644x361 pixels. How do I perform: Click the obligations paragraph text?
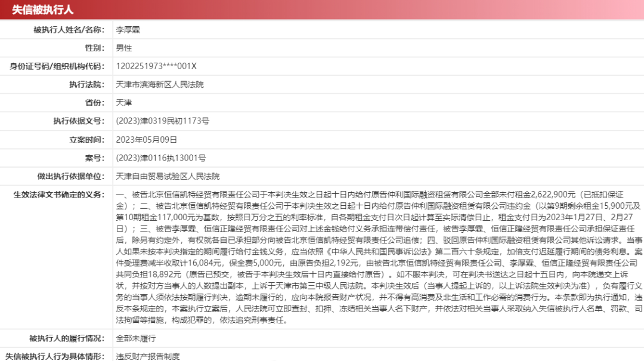point(379,257)
